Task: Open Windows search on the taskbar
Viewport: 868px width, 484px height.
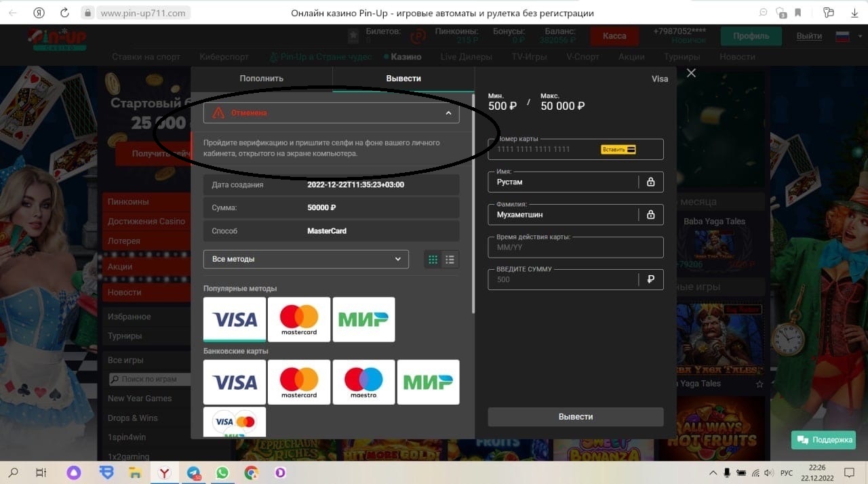Action: [14, 472]
